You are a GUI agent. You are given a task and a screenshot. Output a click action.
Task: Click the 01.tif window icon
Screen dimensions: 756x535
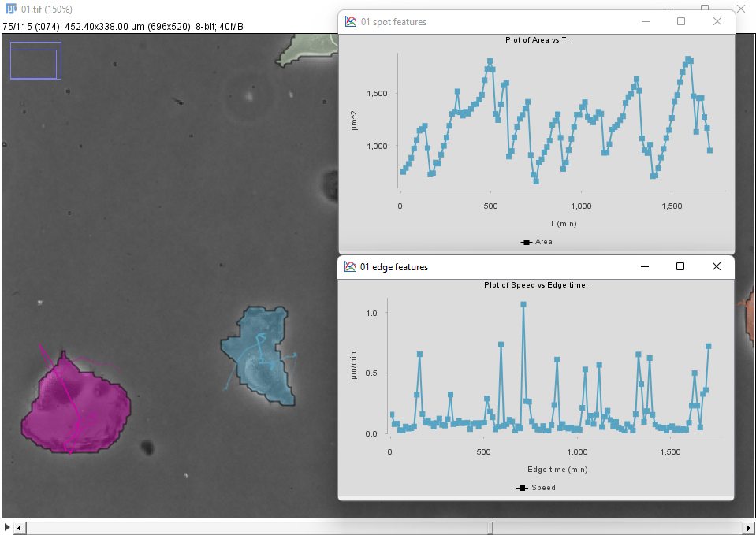click(11, 9)
